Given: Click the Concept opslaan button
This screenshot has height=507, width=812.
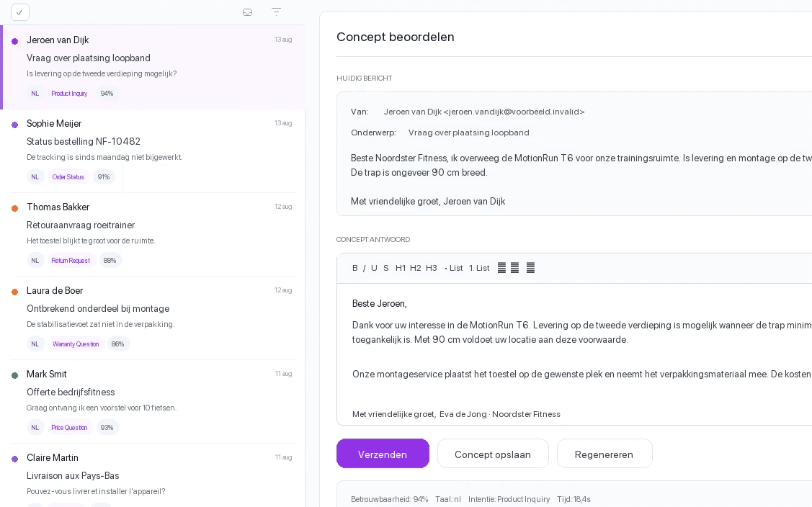Looking at the screenshot, I should click(x=493, y=454).
